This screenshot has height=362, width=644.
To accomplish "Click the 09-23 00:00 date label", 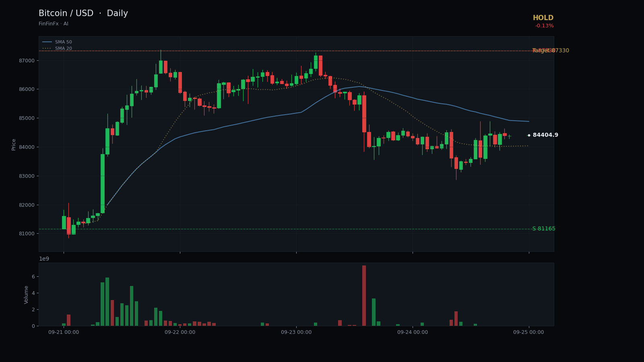I will point(296,332).
